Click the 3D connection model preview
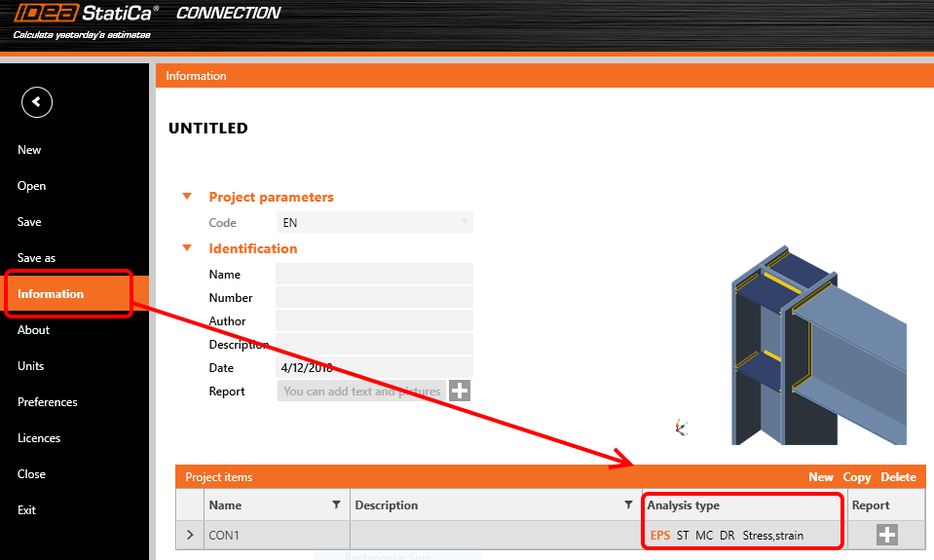The image size is (934, 560). tap(819, 346)
